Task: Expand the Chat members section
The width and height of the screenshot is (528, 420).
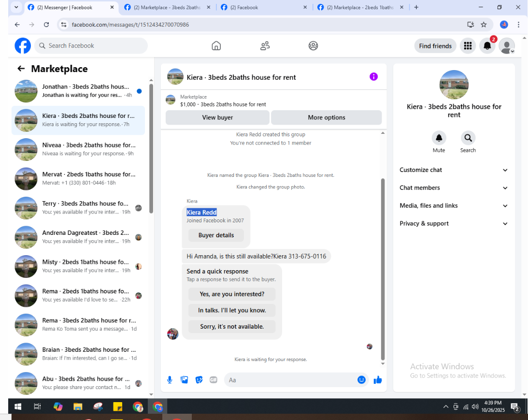Action: coord(454,188)
